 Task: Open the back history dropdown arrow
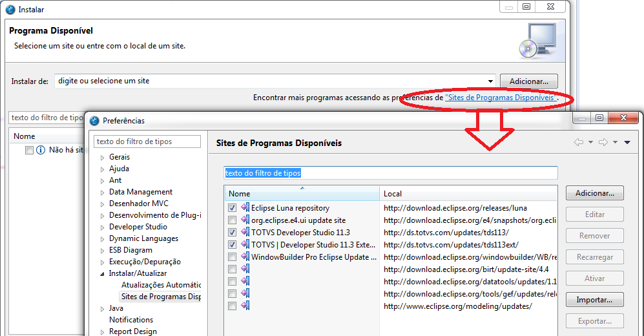coord(590,142)
